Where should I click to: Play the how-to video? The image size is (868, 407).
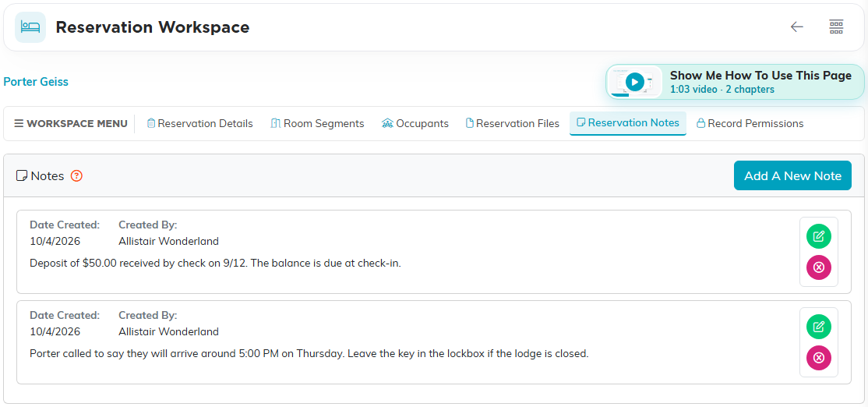pyautogui.click(x=635, y=82)
